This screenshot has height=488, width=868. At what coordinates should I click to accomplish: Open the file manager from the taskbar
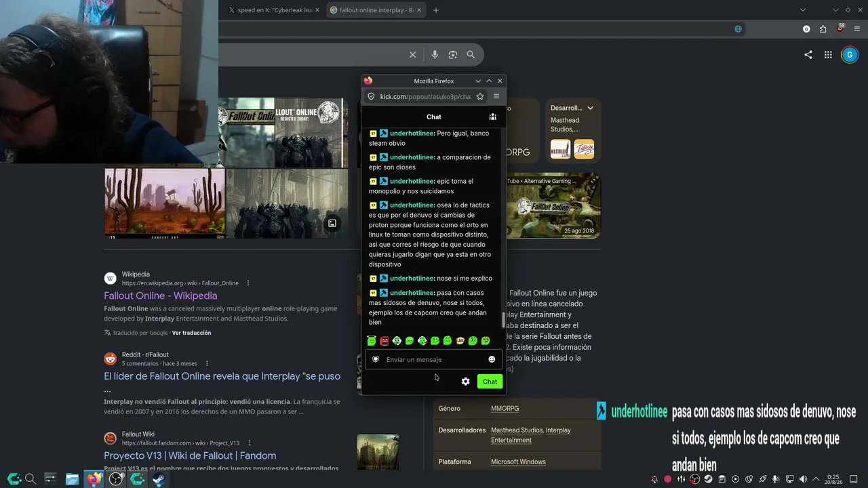(72, 479)
